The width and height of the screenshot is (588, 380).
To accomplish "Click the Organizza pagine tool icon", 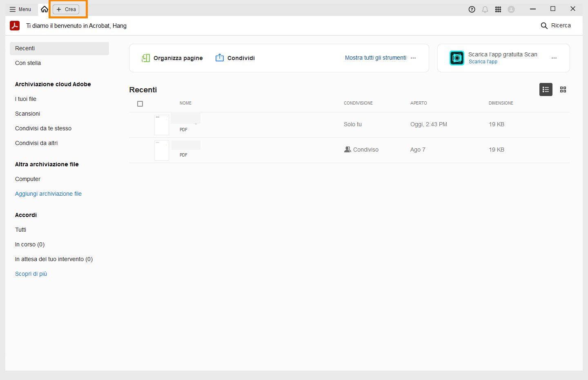I will (146, 58).
